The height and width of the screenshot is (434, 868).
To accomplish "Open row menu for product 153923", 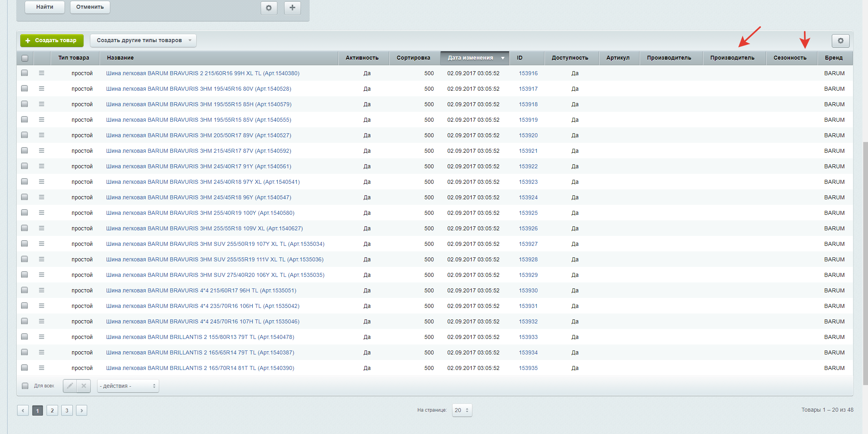I will 41,182.
